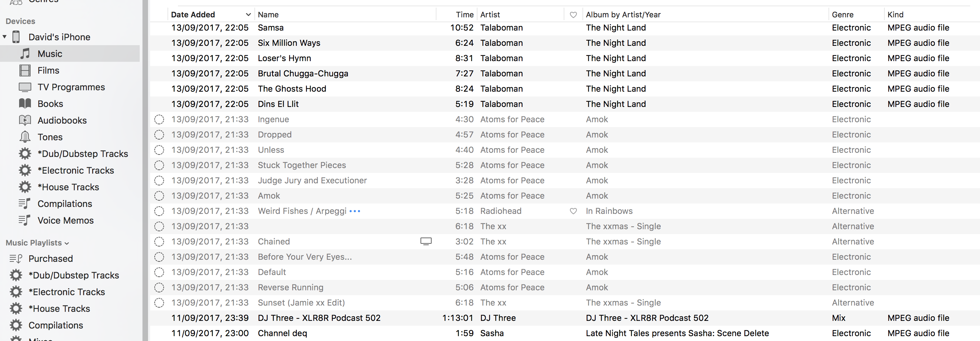Viewport: 980px width, 341px height.
Task: Click the heart column header icon
Action: 573,15
